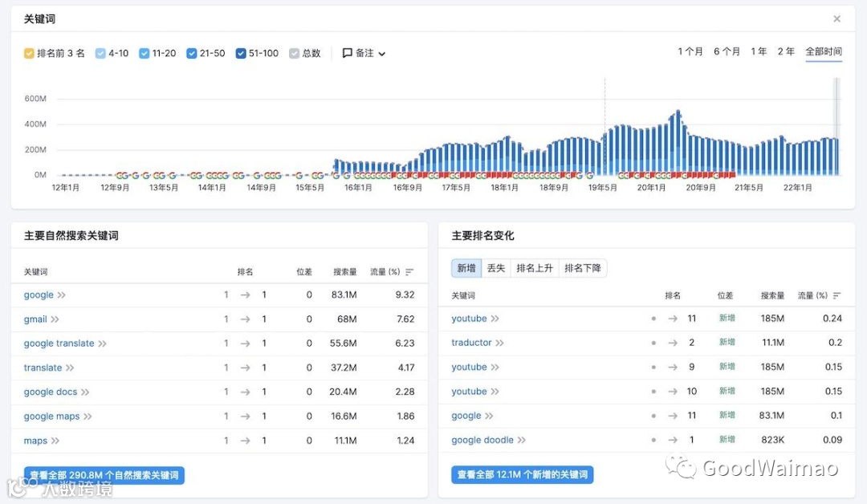867x504 pixels.
Task: Click the 排名 column header in ranking changes
Action: (673, 295)
